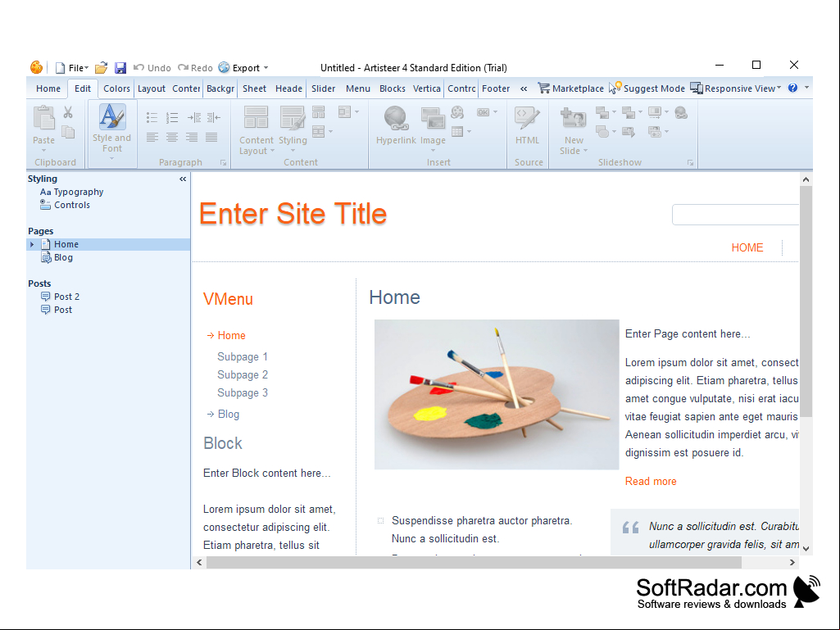Click the Marketplace cart icon
Image resolution: width=840 pixels, height=630 pixels.
[544, 88]
